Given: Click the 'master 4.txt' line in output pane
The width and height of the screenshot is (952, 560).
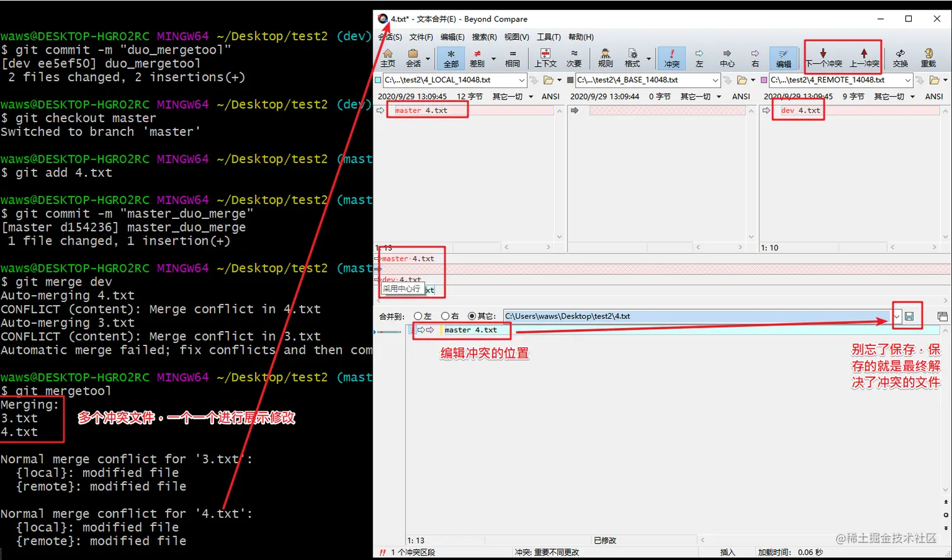Looking at the screenshot, I should (x=471, y=330).
